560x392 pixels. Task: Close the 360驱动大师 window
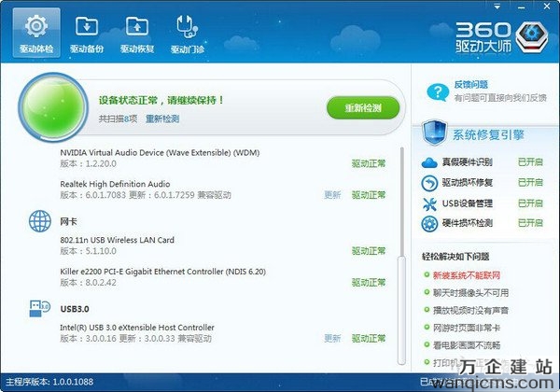point(547,7)
